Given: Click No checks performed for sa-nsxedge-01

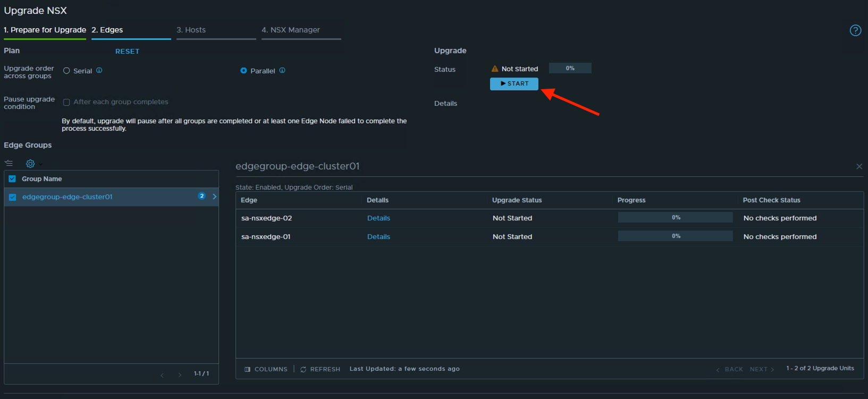Looking at the screenshot, I should tap(780, 237).
